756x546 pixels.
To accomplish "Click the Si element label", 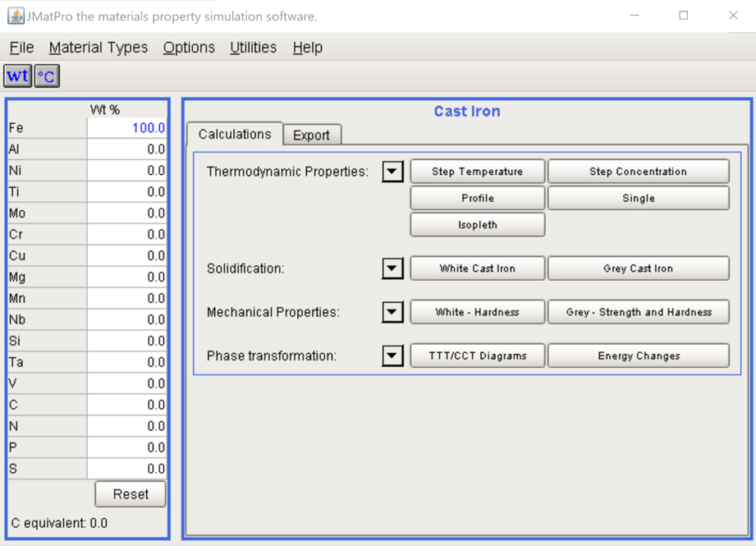I will coord(15,341).
